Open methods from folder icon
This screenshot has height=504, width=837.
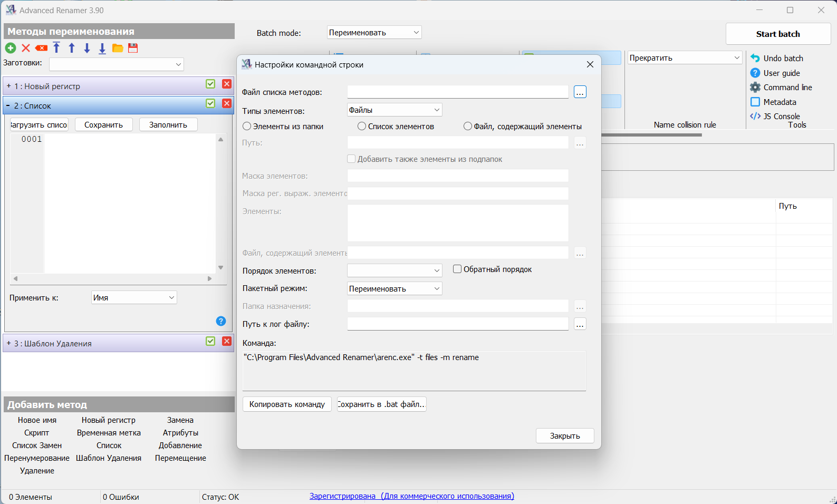point(118,48)
